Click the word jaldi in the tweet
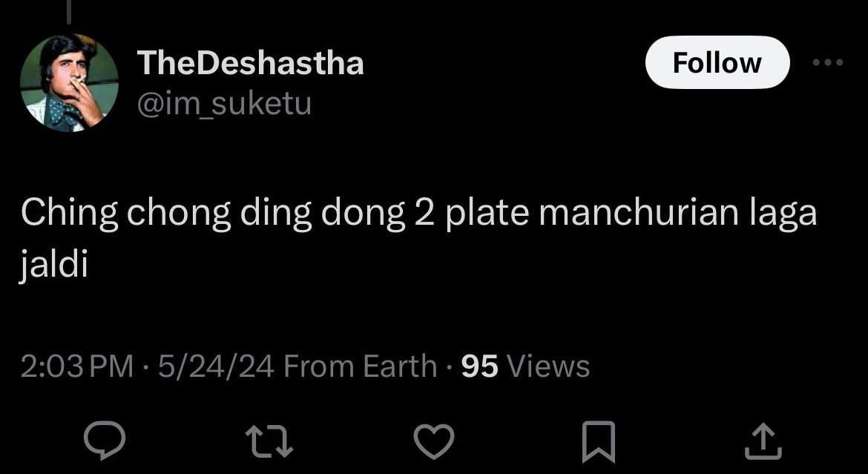868x474 pixels. pos(54,264)
